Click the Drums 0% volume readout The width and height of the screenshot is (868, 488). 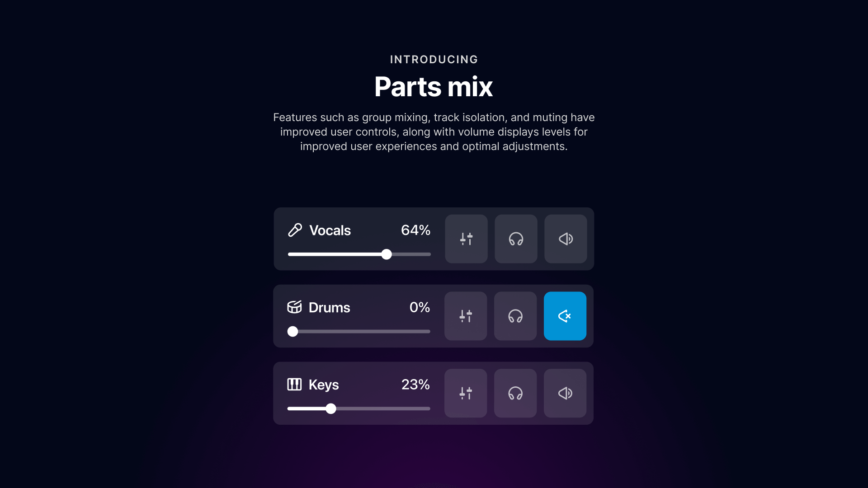pyautogui.click(x=420, y=307)
